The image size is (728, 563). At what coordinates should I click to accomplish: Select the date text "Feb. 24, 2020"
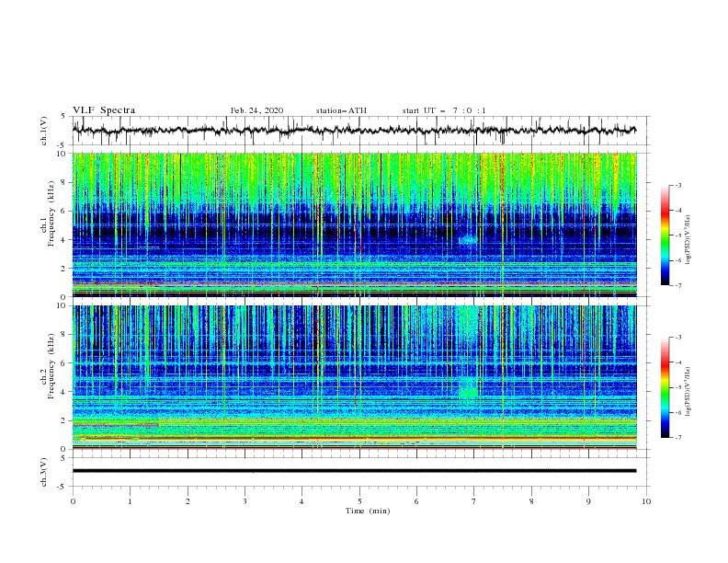point(256,110)
